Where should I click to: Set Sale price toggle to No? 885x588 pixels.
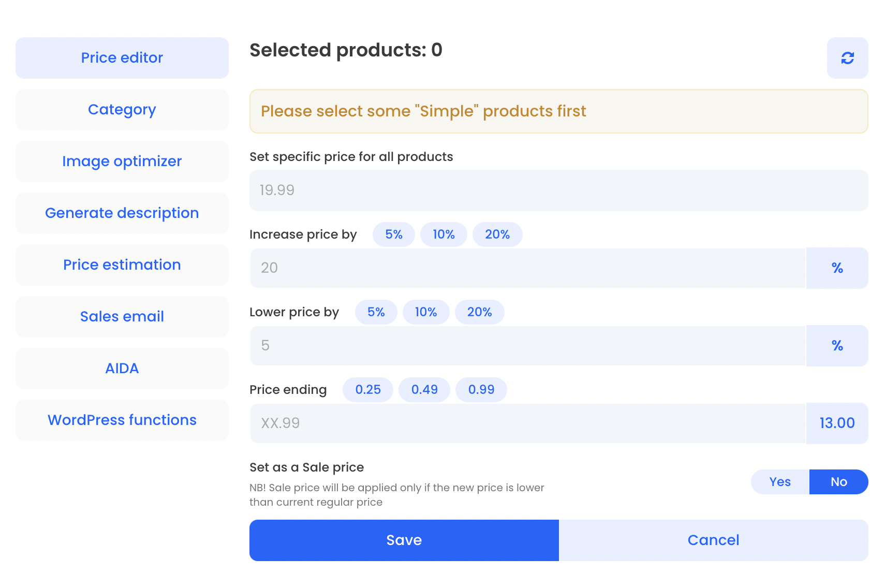pos(839,482)
